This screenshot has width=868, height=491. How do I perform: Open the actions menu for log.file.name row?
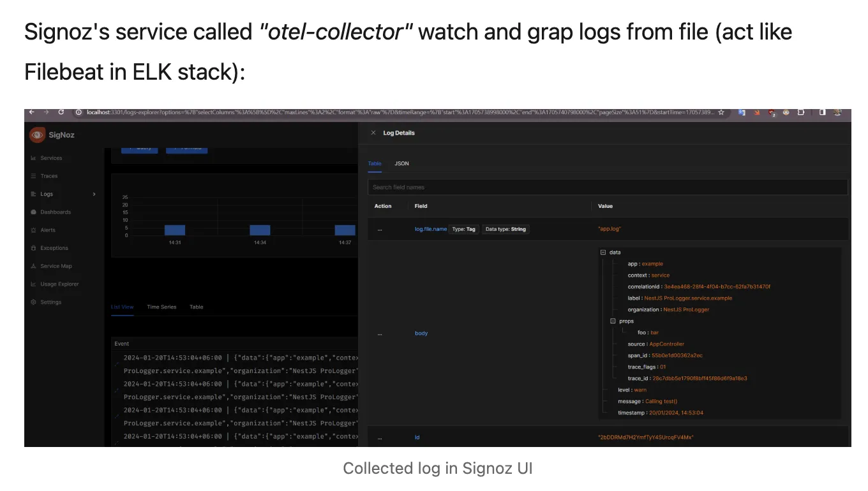click(380, 229)
